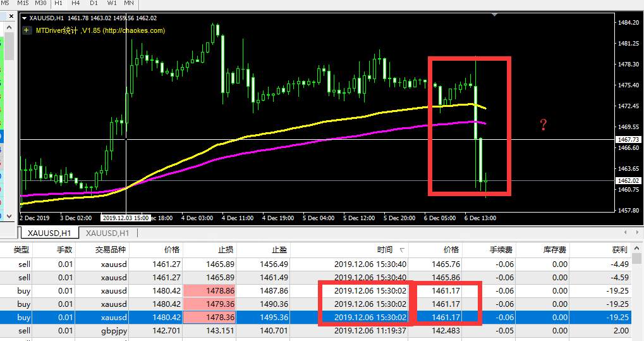Select the gbpjpy sell trade row

[x=315, y=331]
